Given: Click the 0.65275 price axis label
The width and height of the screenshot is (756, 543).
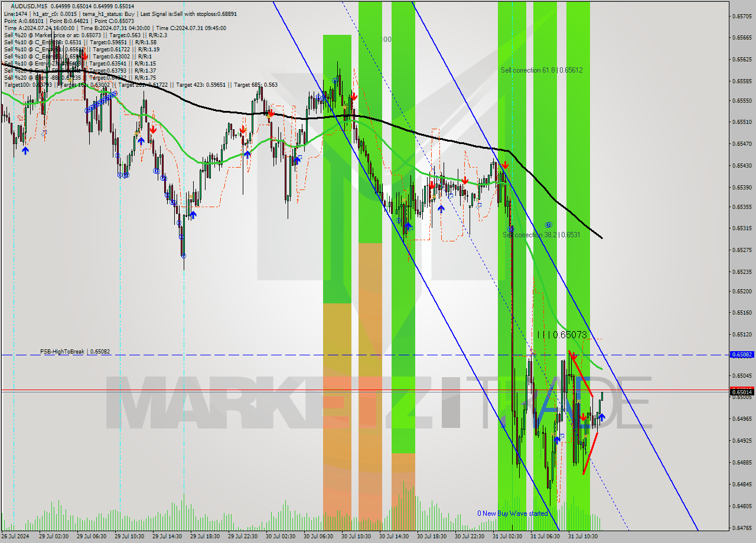Looking at the screenshot, I should (742, 250).
